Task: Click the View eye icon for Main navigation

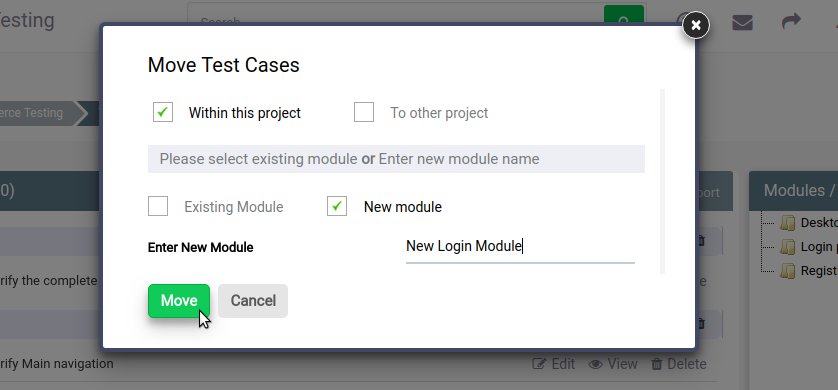Action: pyautogui.click(x=596, y=364)
